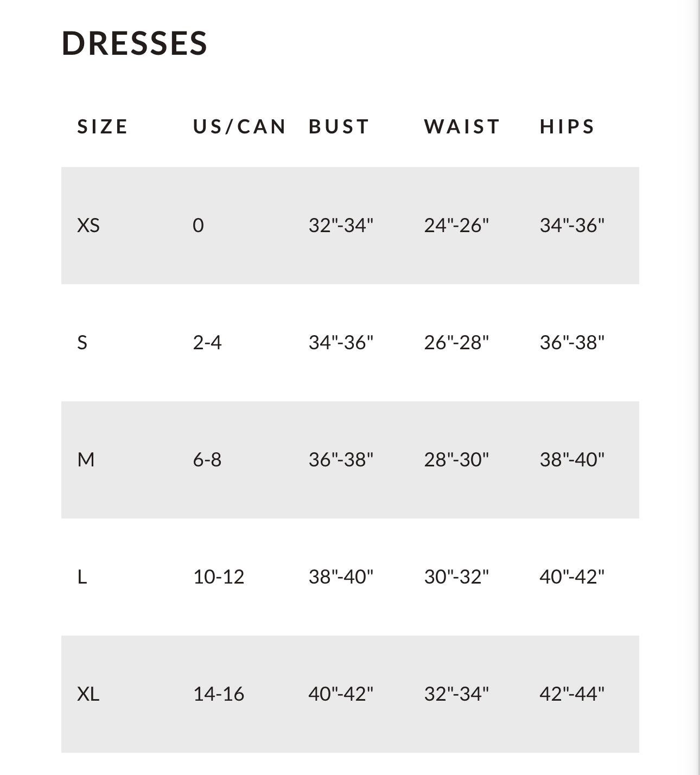Select the M size row label
Viewport: 700px width, 775px height.
tap(86, 459)
